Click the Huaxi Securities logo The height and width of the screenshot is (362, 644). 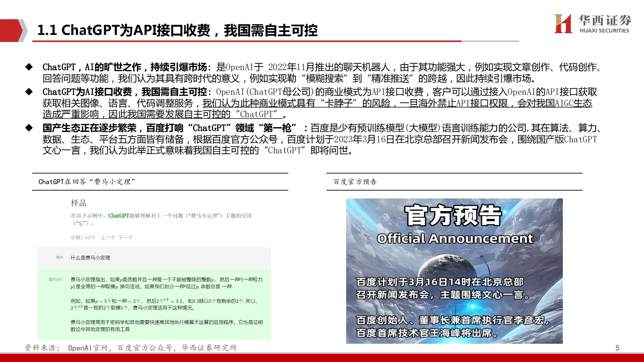coord(592,24)
